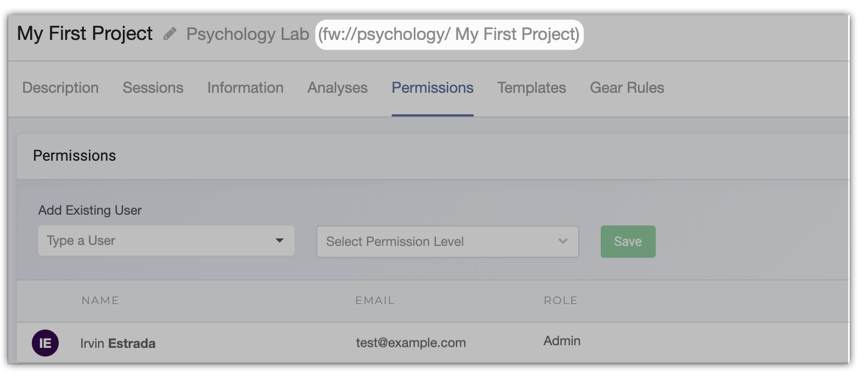Switch to the Description tab
This screenshot has height=377, width=868.
(60, 88)
